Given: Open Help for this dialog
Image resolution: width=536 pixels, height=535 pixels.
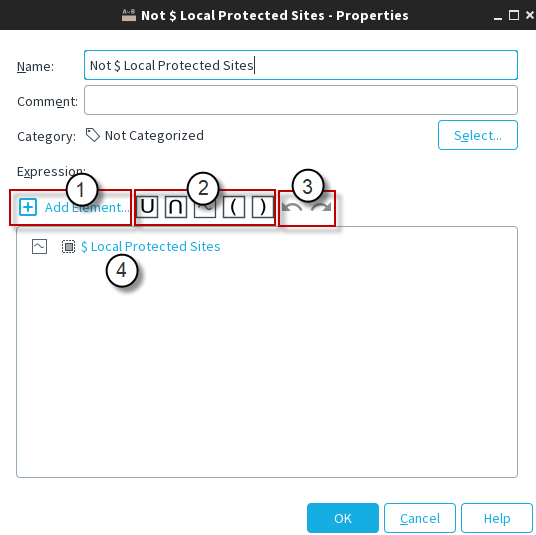Looking at the screenshot, I should [x=497, y=518].
